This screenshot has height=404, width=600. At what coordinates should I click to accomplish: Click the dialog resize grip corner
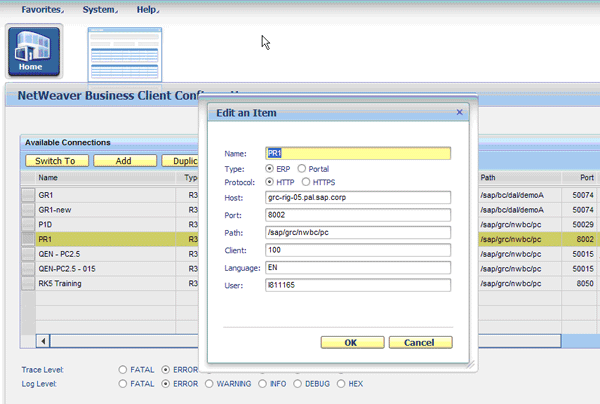[x=471, y=365]
